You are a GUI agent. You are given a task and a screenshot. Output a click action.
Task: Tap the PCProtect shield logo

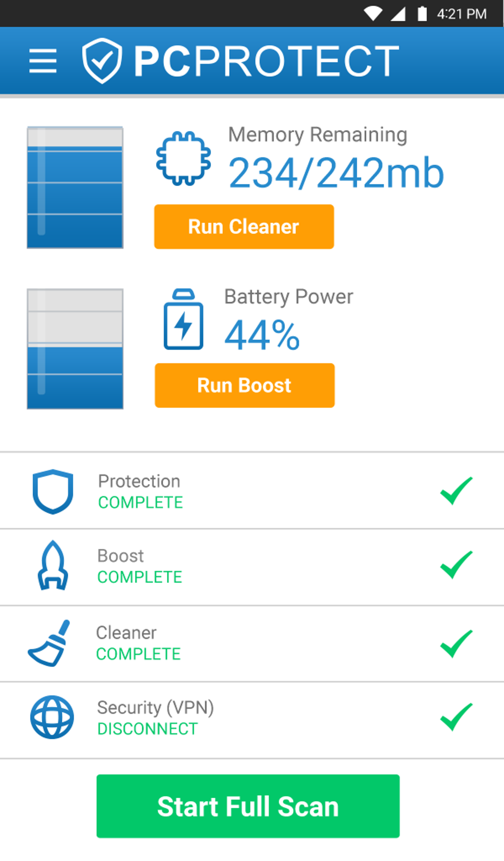(x=102, y=61)
